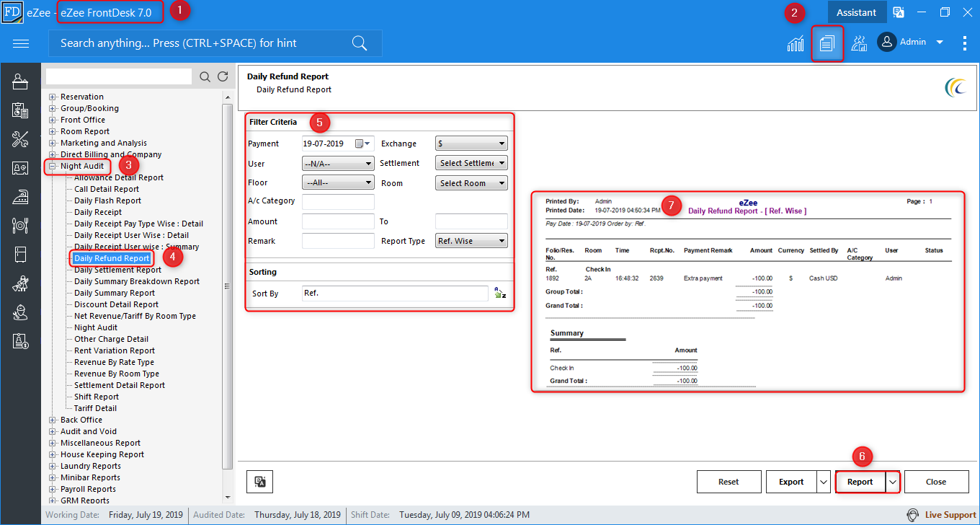Open the Live Support link

(x=950, y=515)
